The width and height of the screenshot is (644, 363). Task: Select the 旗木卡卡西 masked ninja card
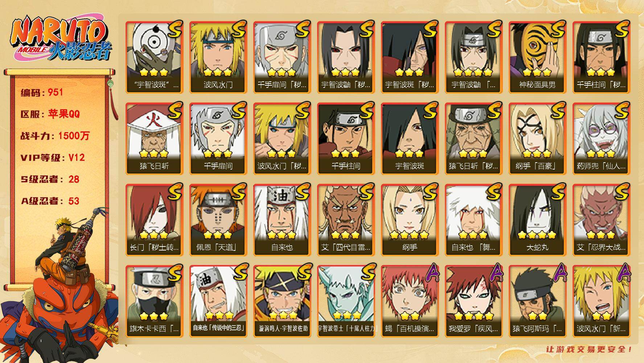pyautogui.click(x=154, y=301)
